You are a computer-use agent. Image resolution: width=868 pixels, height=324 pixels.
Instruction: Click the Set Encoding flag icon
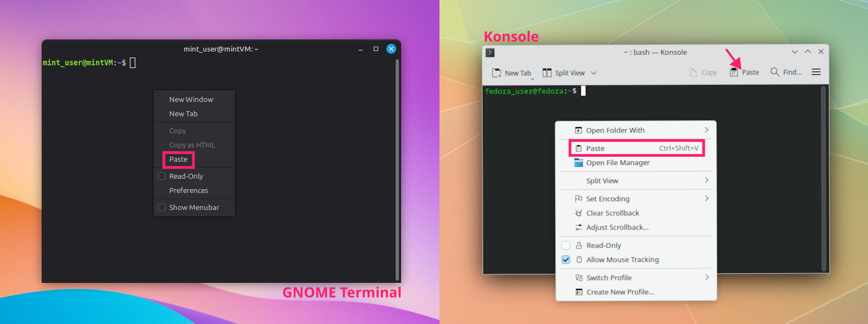579,198
